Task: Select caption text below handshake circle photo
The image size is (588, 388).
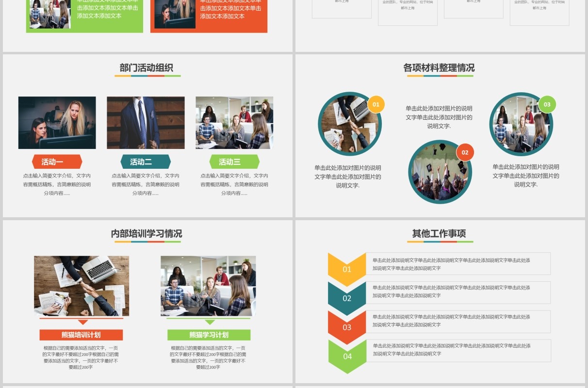Action: (348, 177)
